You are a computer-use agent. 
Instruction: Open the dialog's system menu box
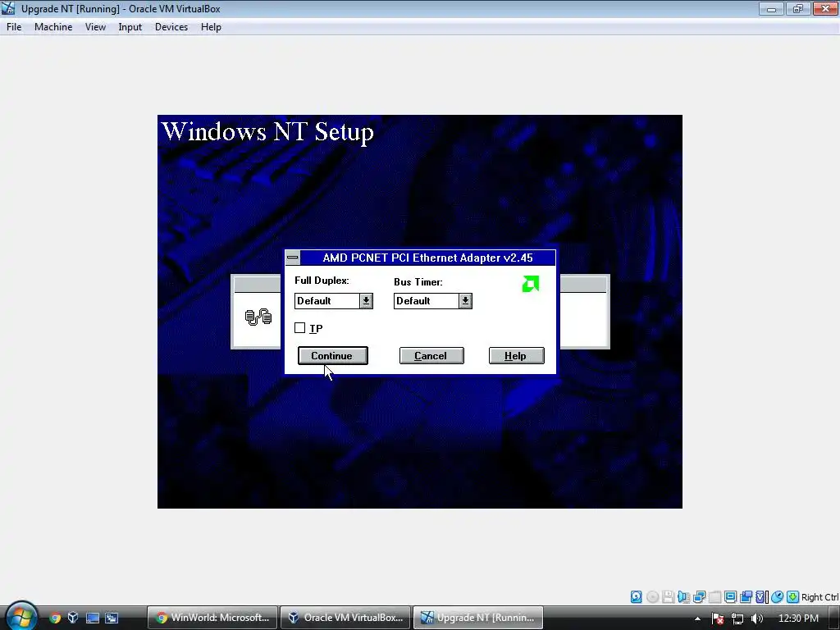coord(293,258)
